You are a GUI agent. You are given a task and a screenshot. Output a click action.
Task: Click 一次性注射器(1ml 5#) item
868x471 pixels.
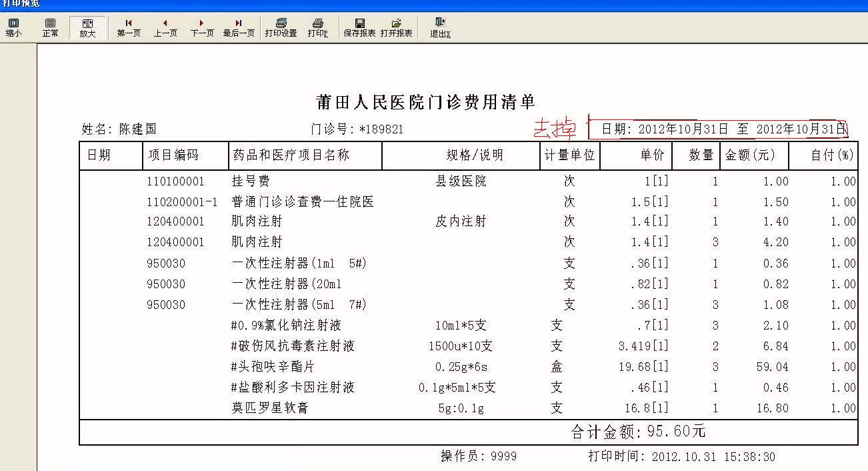click(299, 264)
